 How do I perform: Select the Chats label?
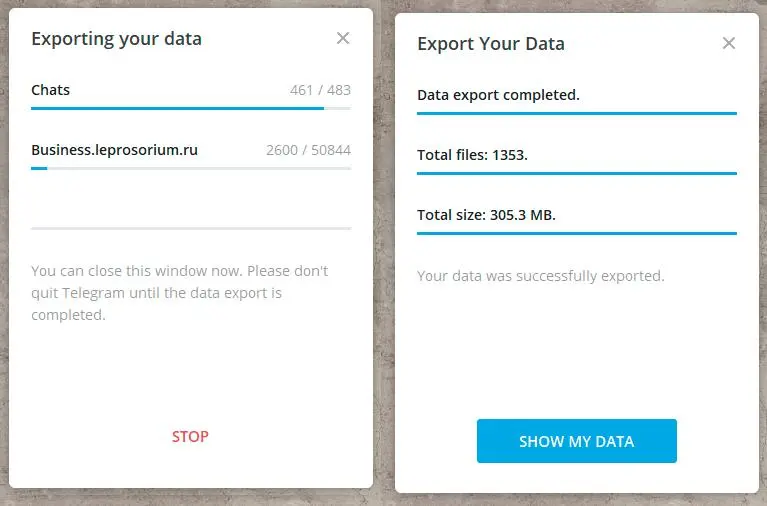tap(50, 90)
